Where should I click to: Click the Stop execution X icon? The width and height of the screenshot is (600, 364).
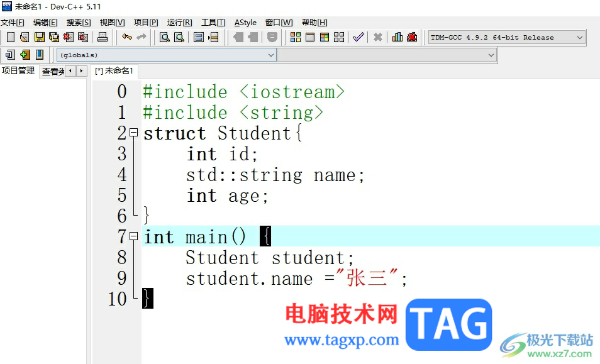tap(378, 37)
